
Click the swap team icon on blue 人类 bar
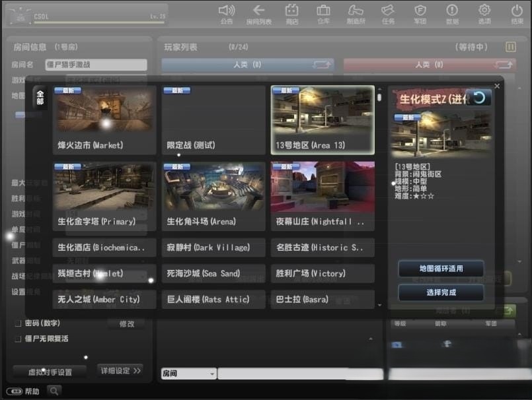(322, 65)
